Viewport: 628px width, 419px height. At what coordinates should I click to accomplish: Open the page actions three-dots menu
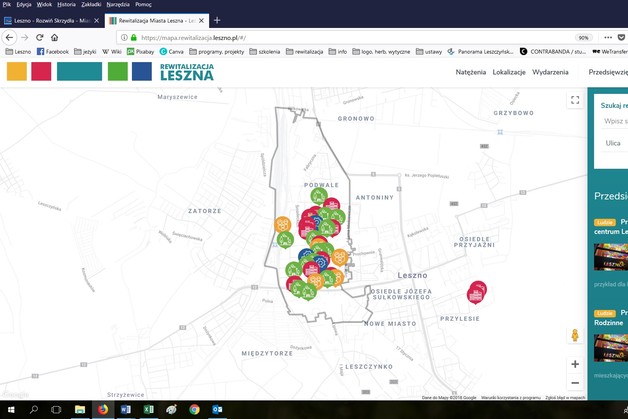click(x=608, y=38)
